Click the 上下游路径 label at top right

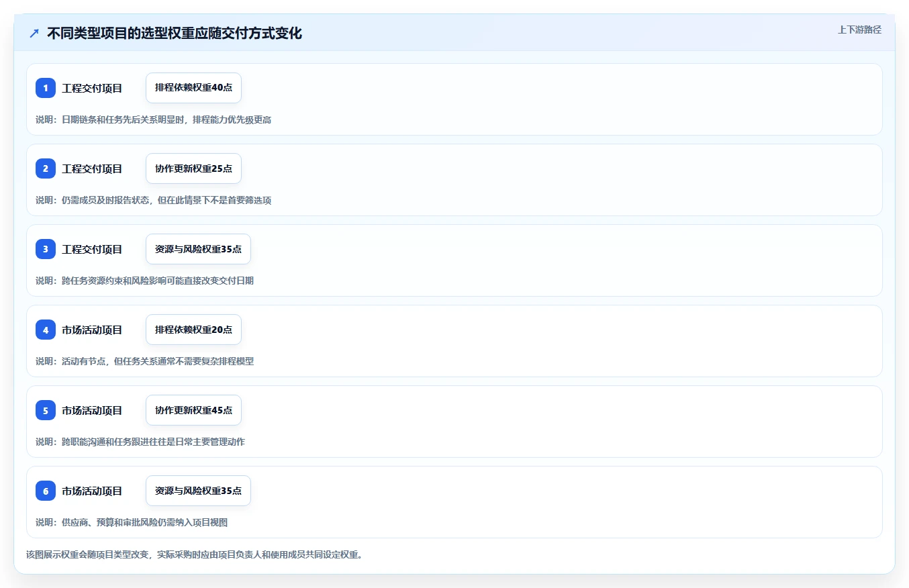pos(859,30)
